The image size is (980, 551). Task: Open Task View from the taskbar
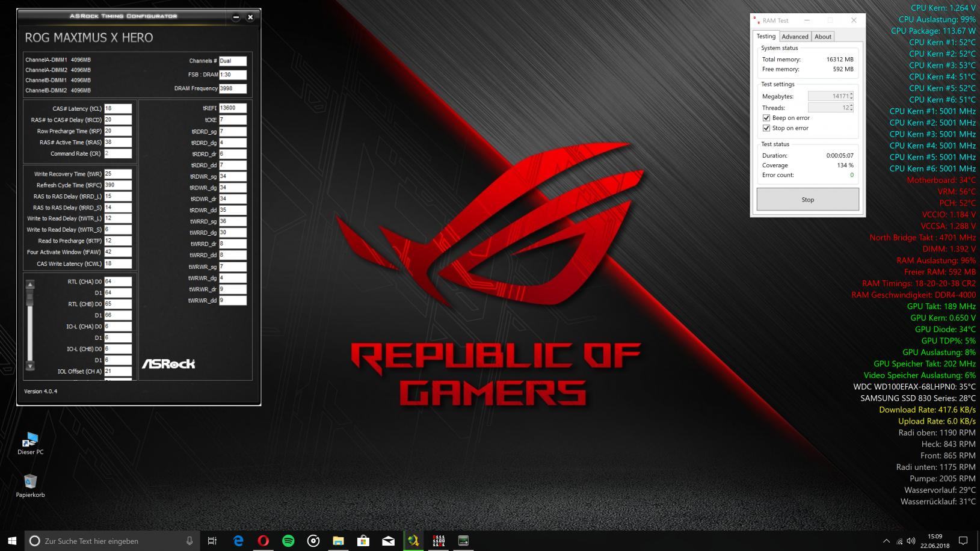tap(212, 541)
